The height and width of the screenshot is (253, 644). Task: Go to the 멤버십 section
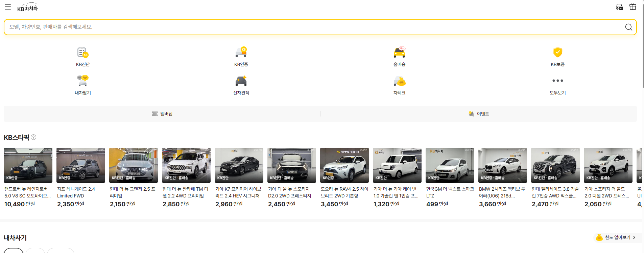click(x=162, y=114)
